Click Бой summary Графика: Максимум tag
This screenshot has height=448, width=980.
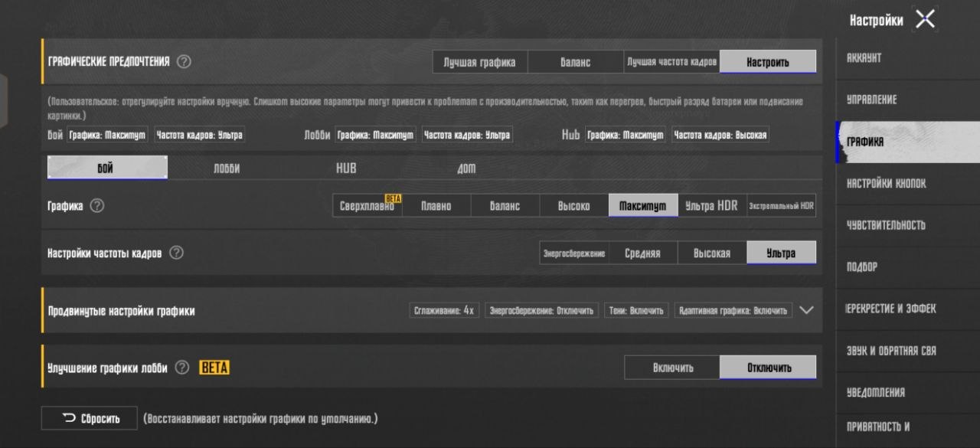click(x=107, y=135)
